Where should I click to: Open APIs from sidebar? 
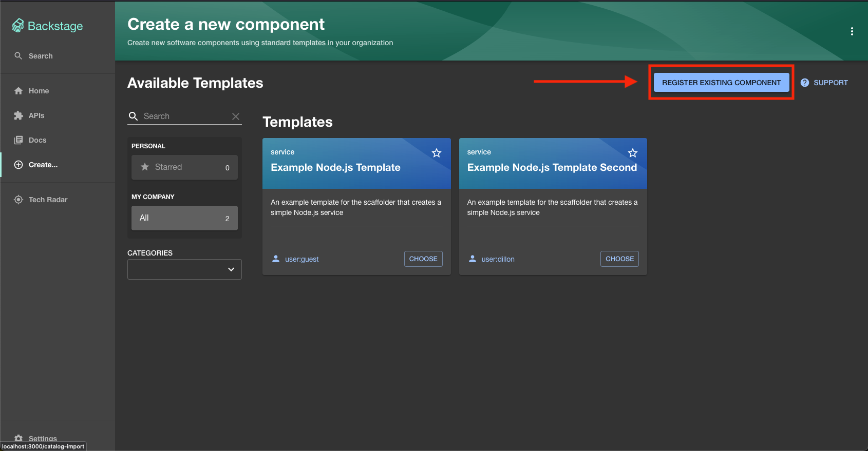point(58,115)
